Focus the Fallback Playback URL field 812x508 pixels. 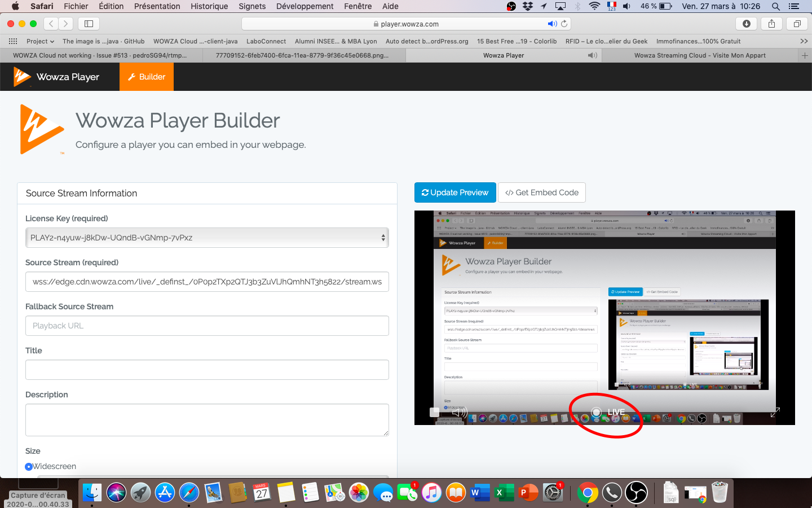pos(207,326)
